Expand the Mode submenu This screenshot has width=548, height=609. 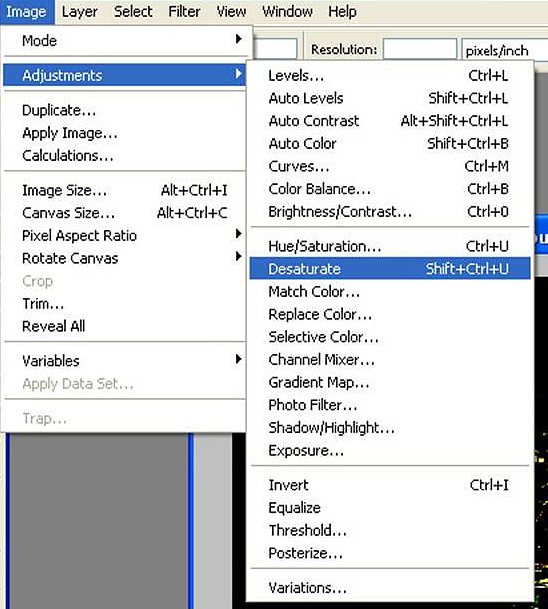pos(124,40)
